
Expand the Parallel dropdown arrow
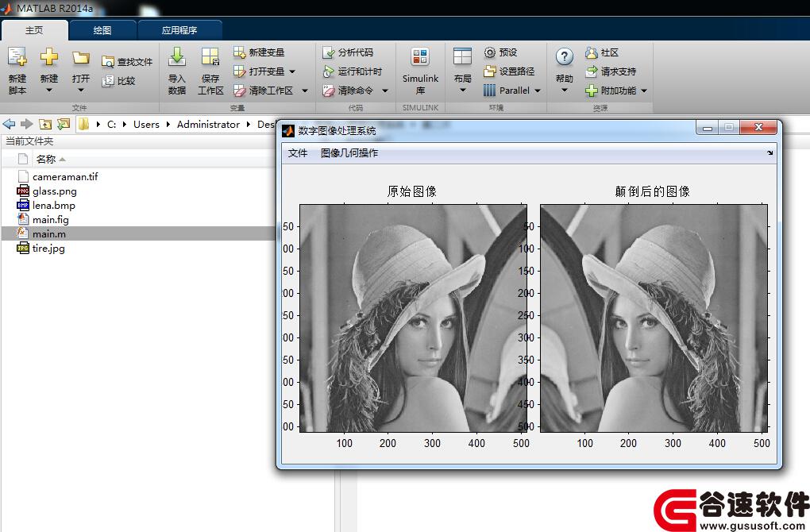538,91
